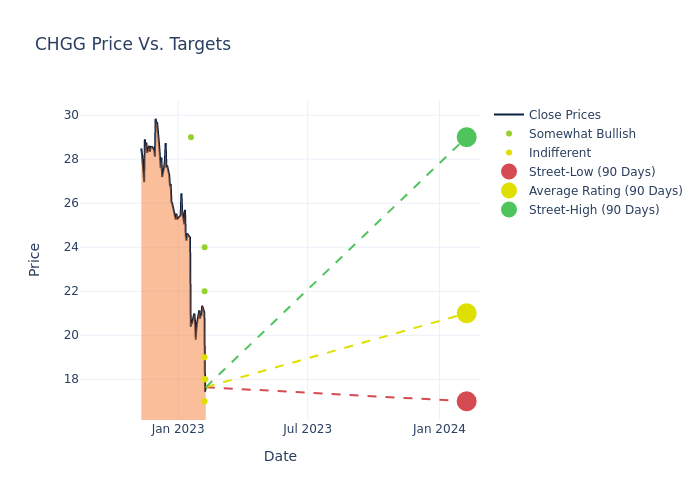
Task: Click the Somewhat Bullish dot at price 24
Action: 204,247
